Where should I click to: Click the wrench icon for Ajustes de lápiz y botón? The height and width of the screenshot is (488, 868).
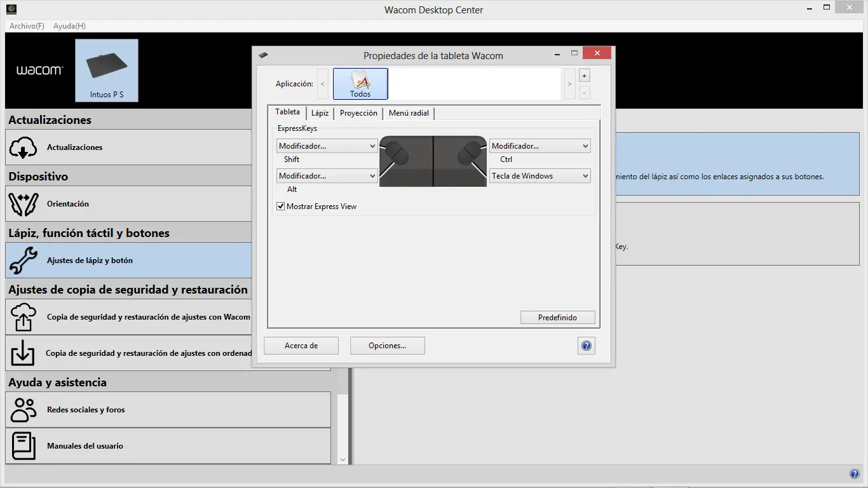[x=24, y=260]
